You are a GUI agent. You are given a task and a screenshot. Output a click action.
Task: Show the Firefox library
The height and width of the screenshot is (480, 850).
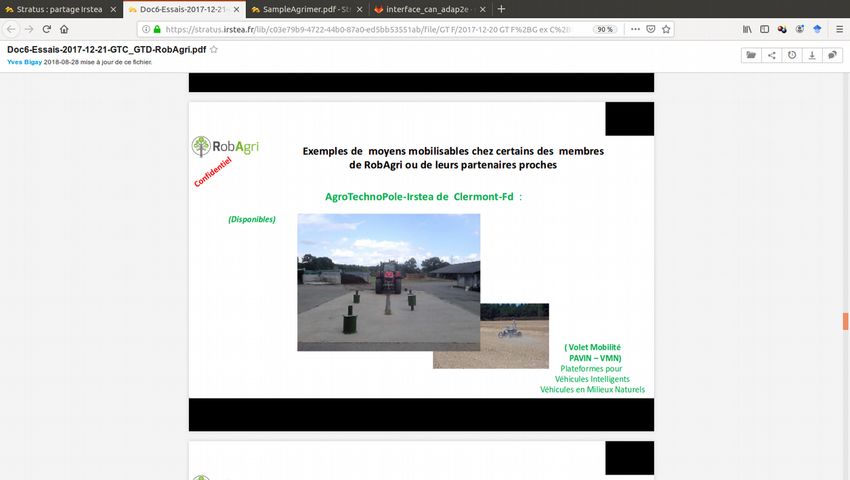(x=747, y=29)
